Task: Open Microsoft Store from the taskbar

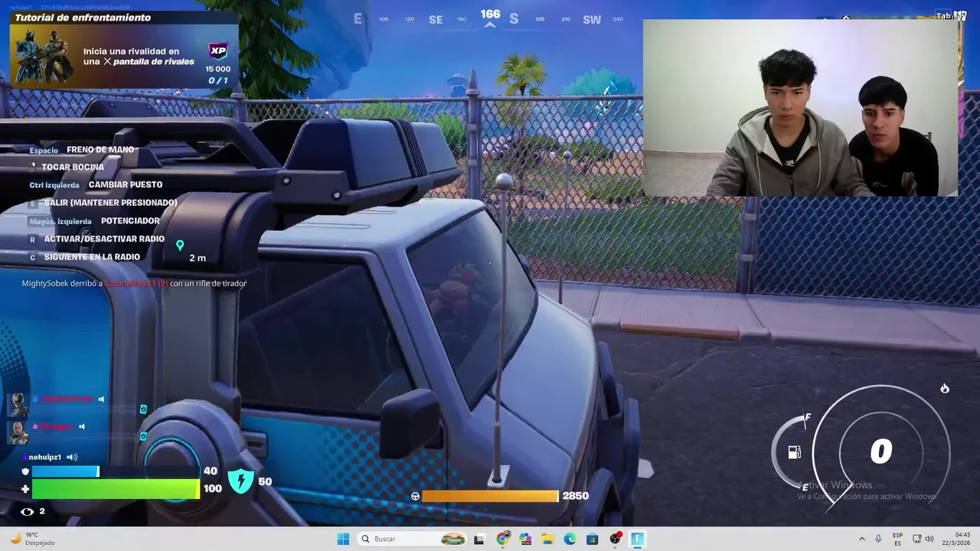Action: click(592, 539)
